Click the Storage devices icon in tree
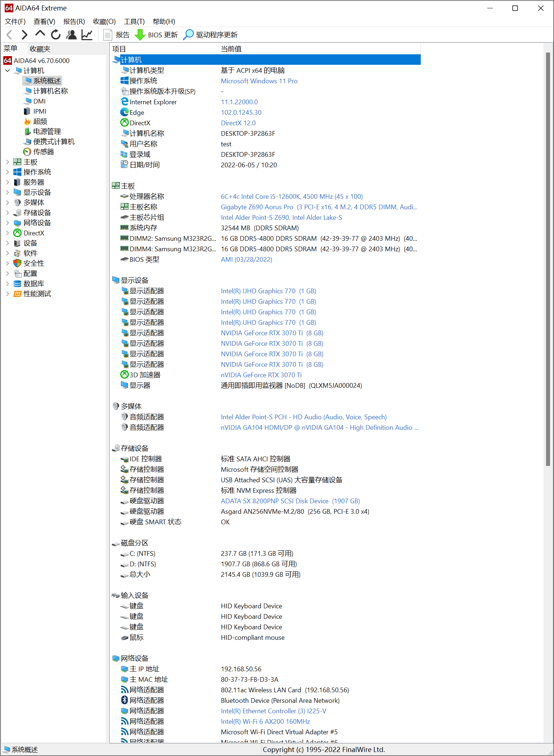This screenshot has width=554, height=756. [x=17, y=213]
